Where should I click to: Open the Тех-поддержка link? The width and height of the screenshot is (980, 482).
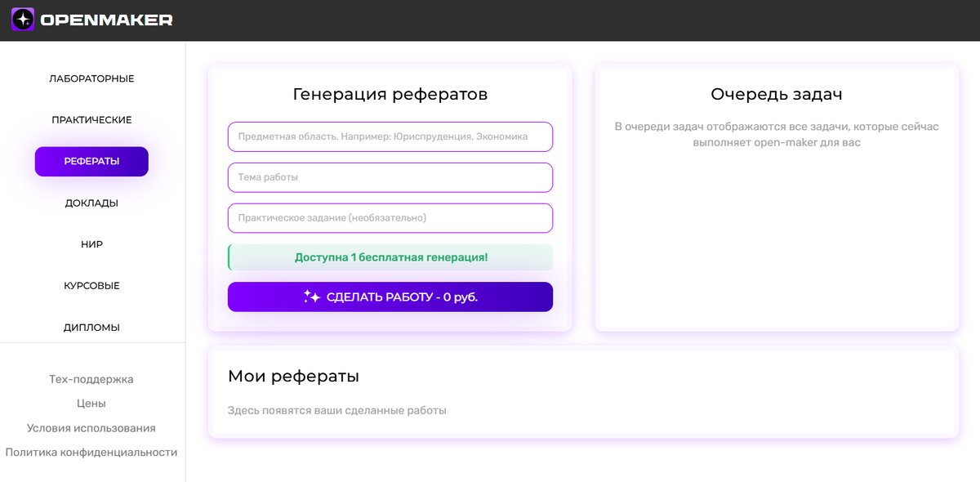91,379
